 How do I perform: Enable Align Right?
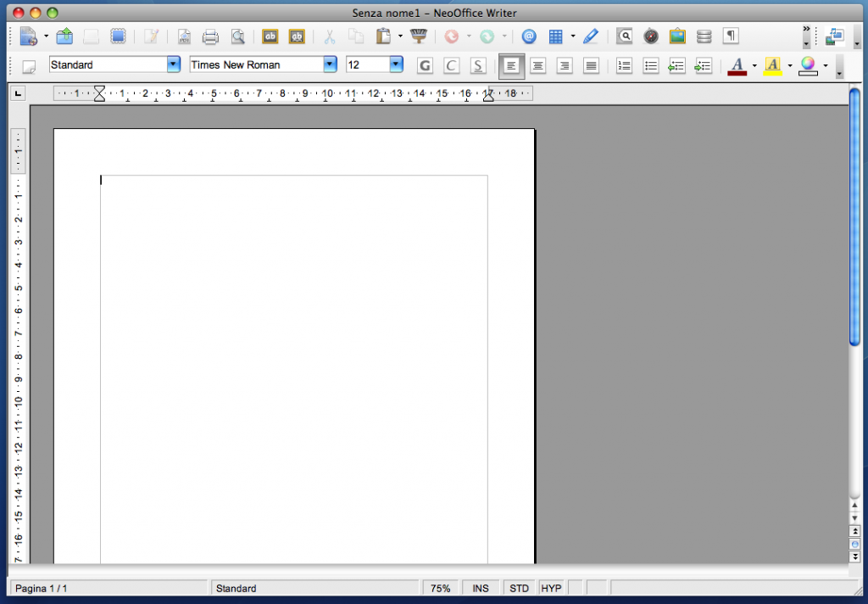tap(564, 66)
